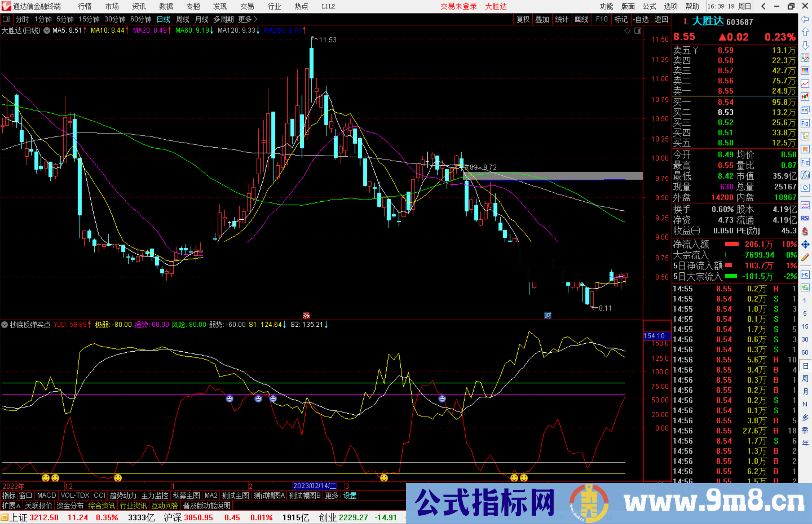This screenshot has height=524, width=812.
Task: Open the 行情 top menu
Action: [x=85, y=6]
